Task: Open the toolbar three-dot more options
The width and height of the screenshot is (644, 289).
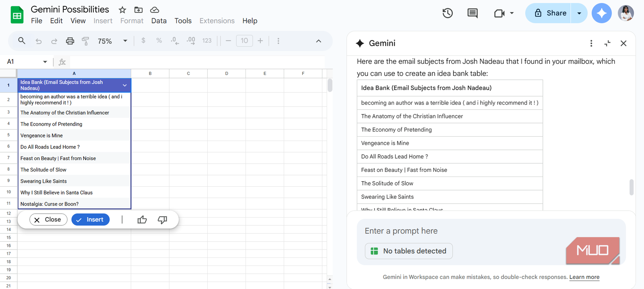Action: point(278,41)
